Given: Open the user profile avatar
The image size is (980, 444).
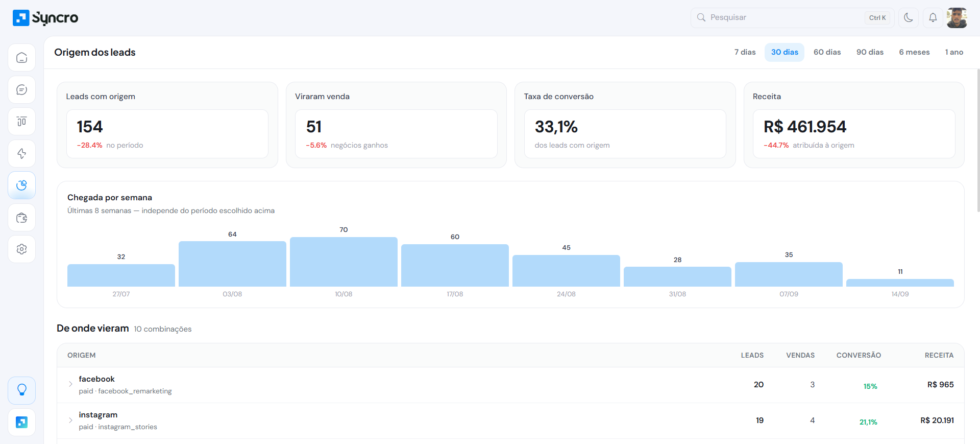Looking at the screenshot, I should pos(957,17).
